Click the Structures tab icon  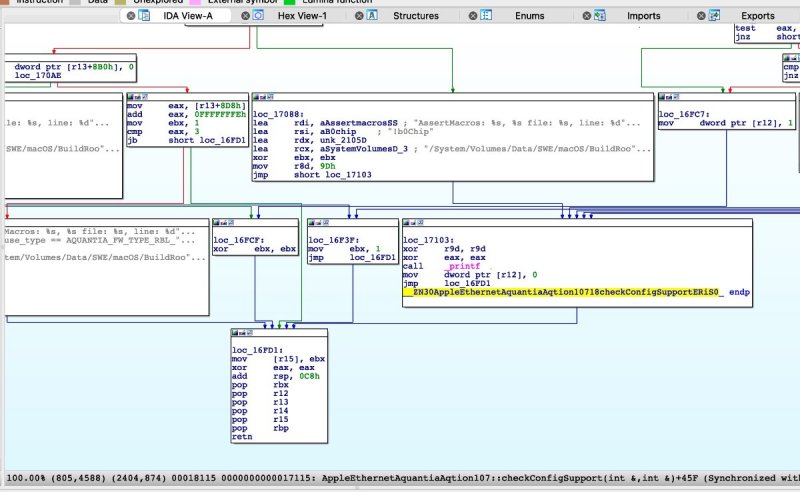(372, 16)
